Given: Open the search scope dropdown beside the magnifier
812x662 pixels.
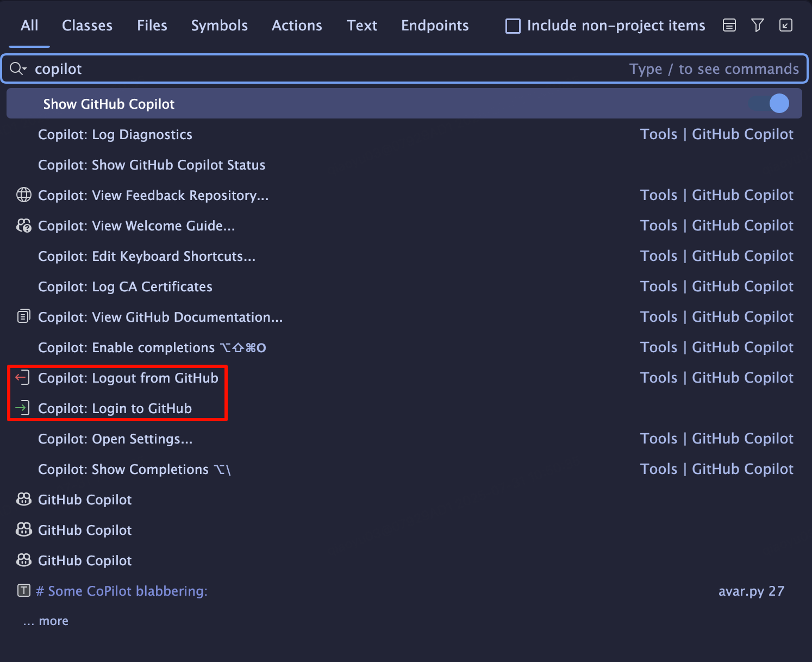Looking at the screenshot, I should pos(18,68).
